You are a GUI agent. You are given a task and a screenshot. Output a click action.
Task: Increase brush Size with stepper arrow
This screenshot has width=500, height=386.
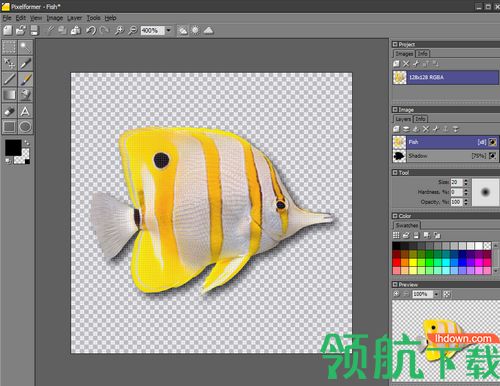[466, 180]
